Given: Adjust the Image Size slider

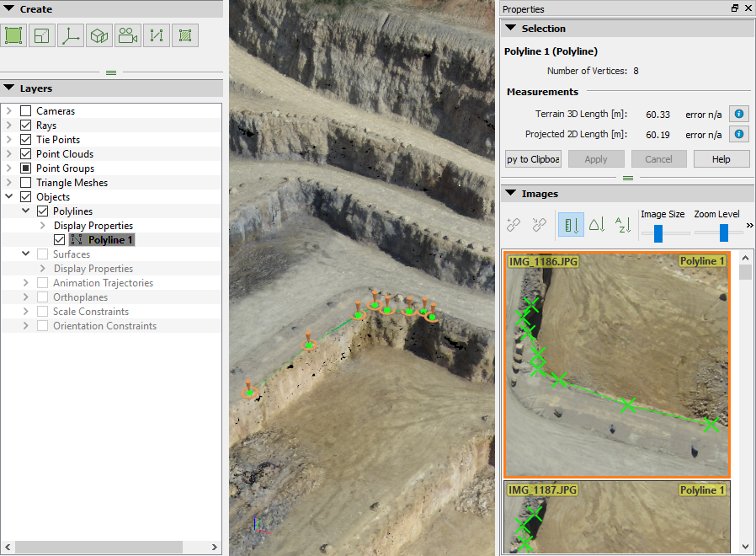Looking at the screenshot, I should 658,233.
